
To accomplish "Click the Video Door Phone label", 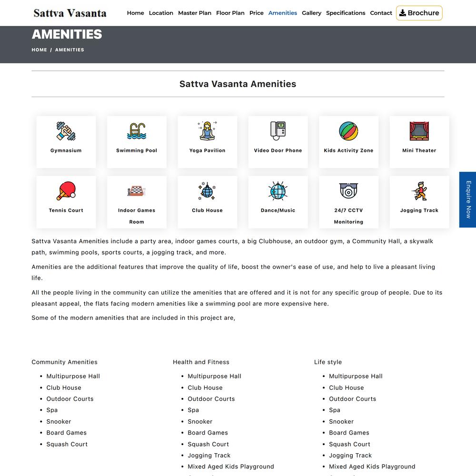I will coord(278,150).
